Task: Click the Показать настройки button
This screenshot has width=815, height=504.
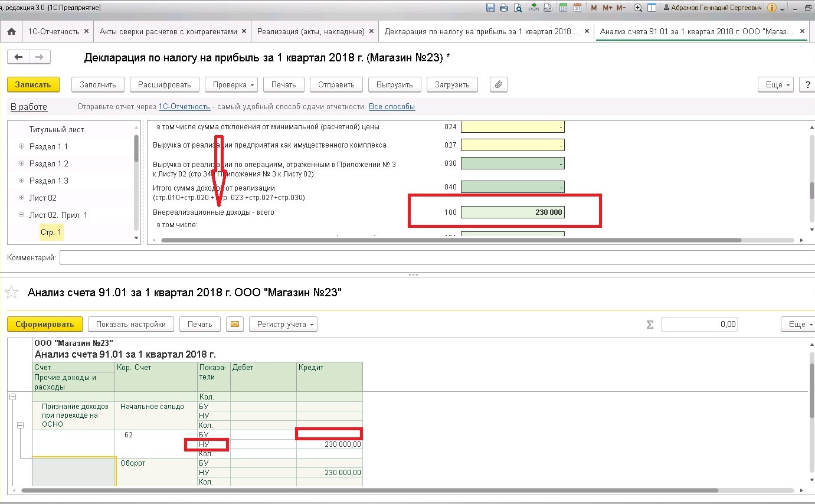Action: (x=131, y=324)
